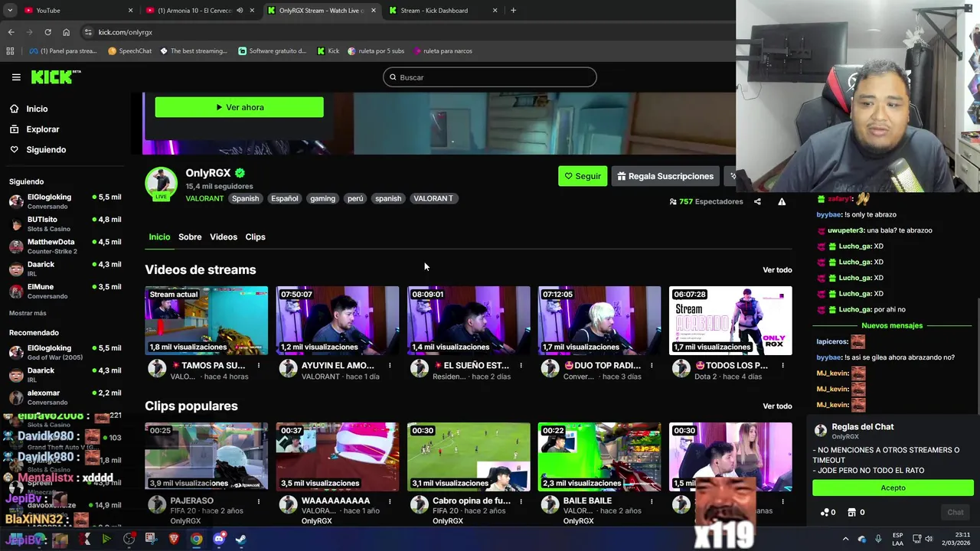Click the Chat send button
The width and height of the screenshot is (980, 551).
[x=955, y=513]
